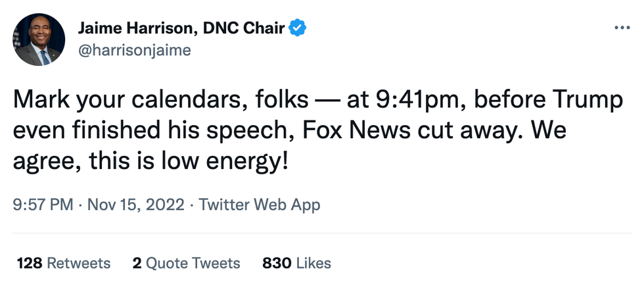Image resolution: width=644 pixels, height=281 pixels.
Task: Show the Quote Tweets list
Action: tap(193, 263)
